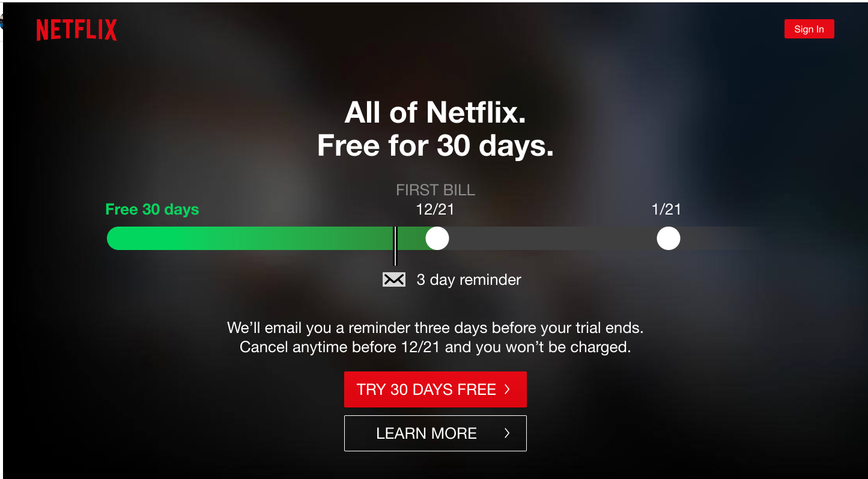Click the "All of Netflix." headline
The image size is (868, 479).
436,112
